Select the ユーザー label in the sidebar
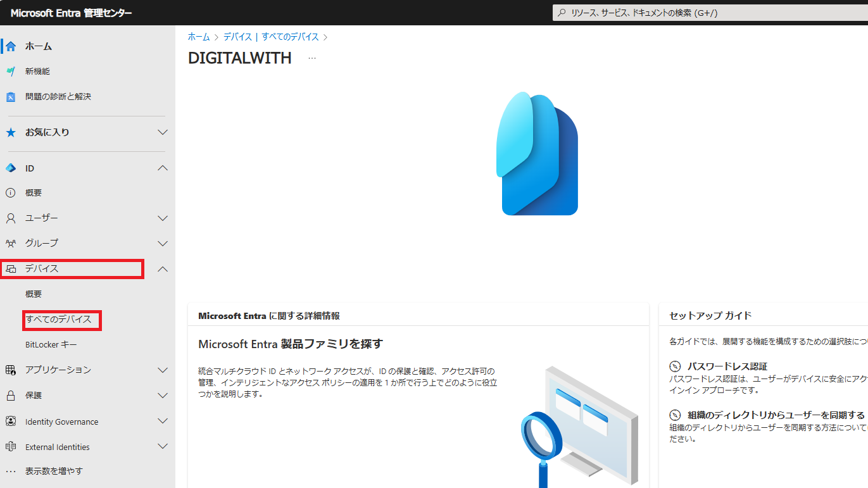868x488 pixels. coord(42,218)
